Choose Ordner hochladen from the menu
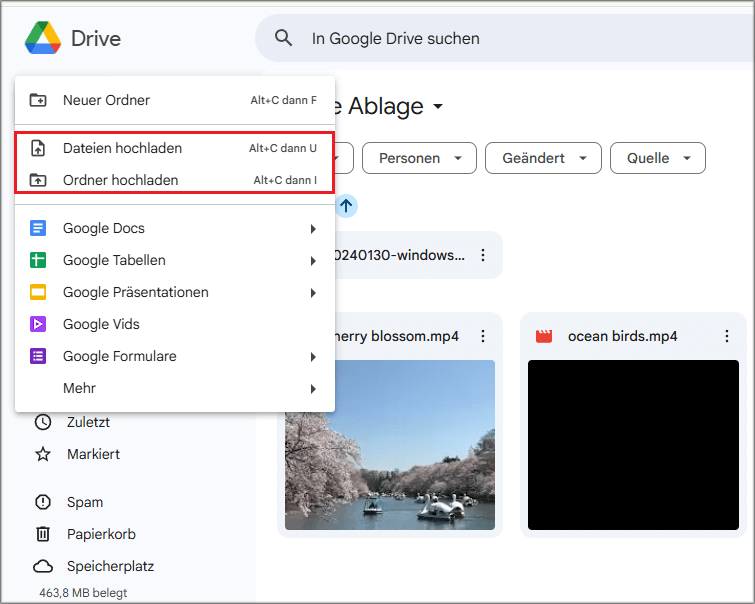Image resolution: width=755 pixels, height=604 pixels. click(x=175, y=180)
